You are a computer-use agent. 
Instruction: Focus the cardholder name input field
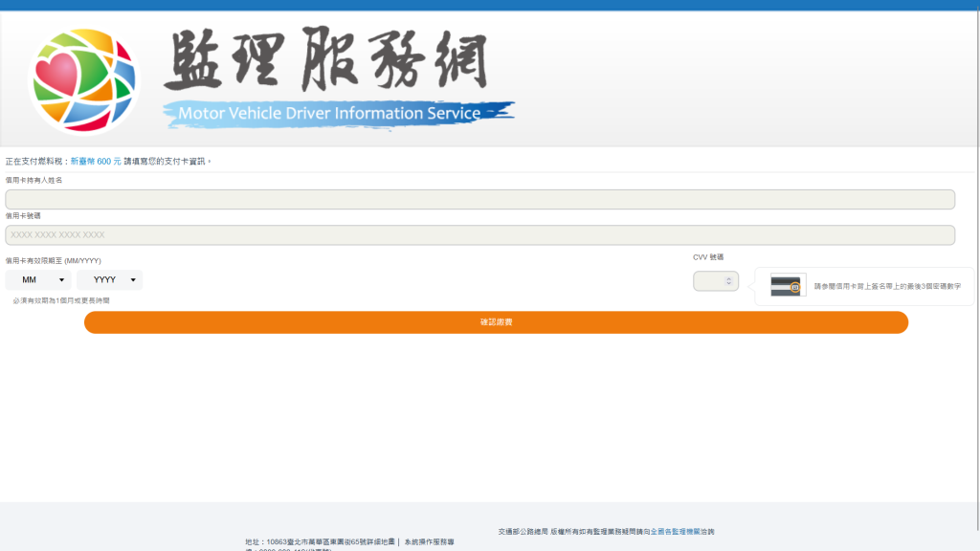(x=479, y=199)
